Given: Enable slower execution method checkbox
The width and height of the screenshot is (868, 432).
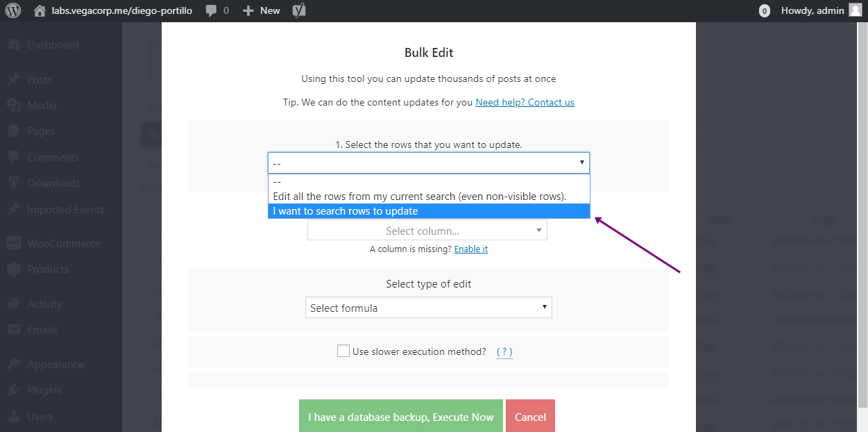Looking at the screenshot, I should [343, 351].
